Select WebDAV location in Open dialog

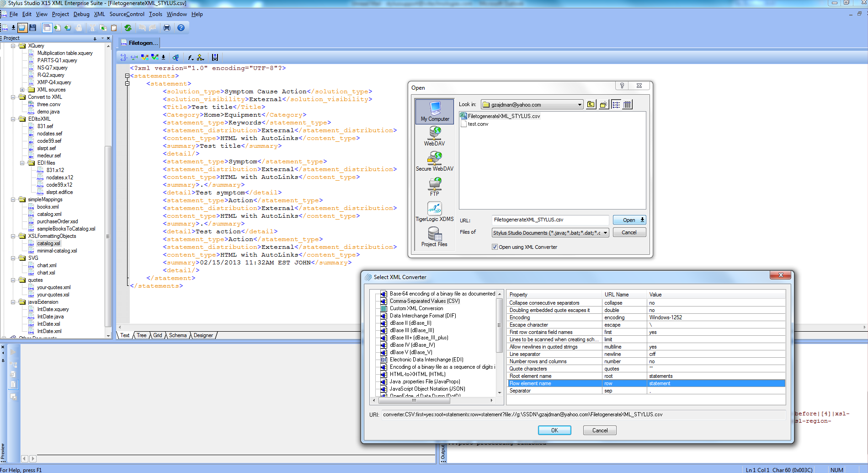[x=434, y=136]
